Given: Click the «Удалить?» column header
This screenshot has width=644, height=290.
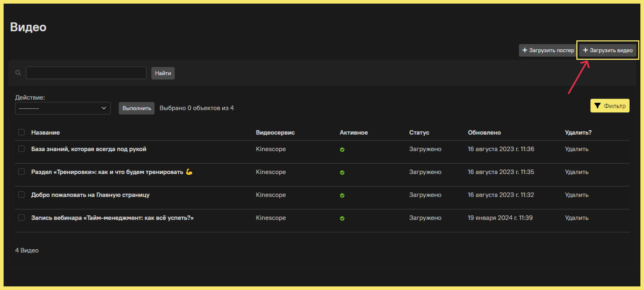Looking at the screenshot, I should tap(578, 133).
